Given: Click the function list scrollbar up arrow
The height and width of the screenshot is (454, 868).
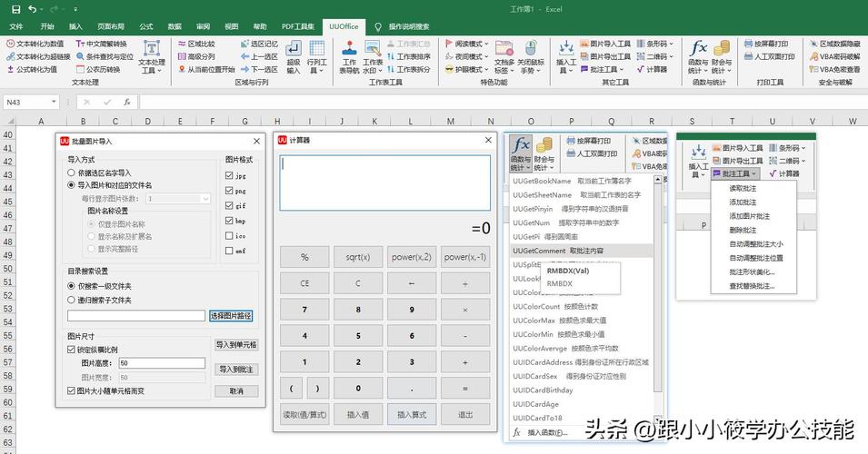Looking at the screenshot, I should pyautogui.click(x=658, y=180).
